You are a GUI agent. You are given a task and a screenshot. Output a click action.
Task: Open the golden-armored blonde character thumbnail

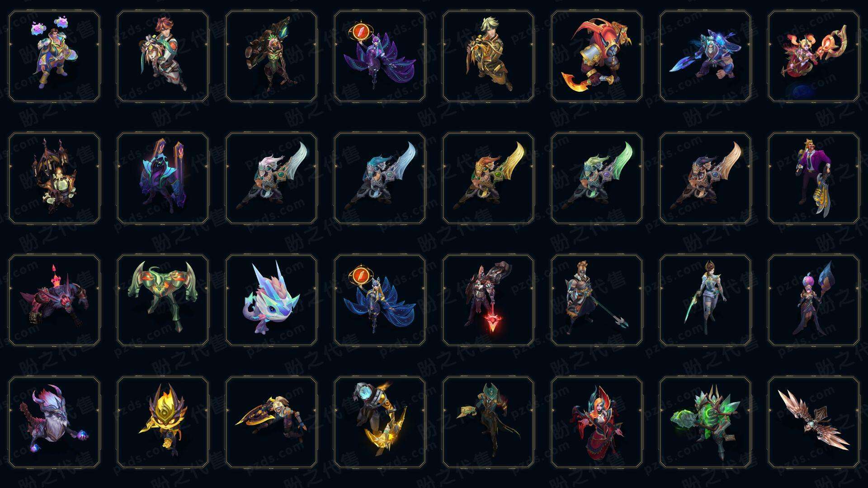tap(488, 56)
